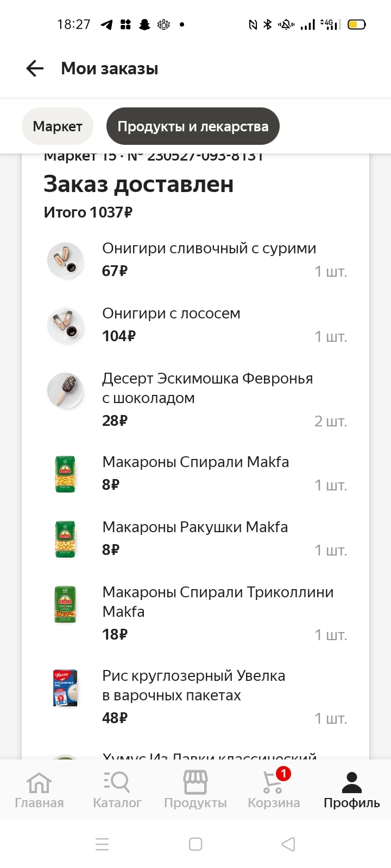Tap Десерт Эскимошка Февронья thumbnail

65,391
